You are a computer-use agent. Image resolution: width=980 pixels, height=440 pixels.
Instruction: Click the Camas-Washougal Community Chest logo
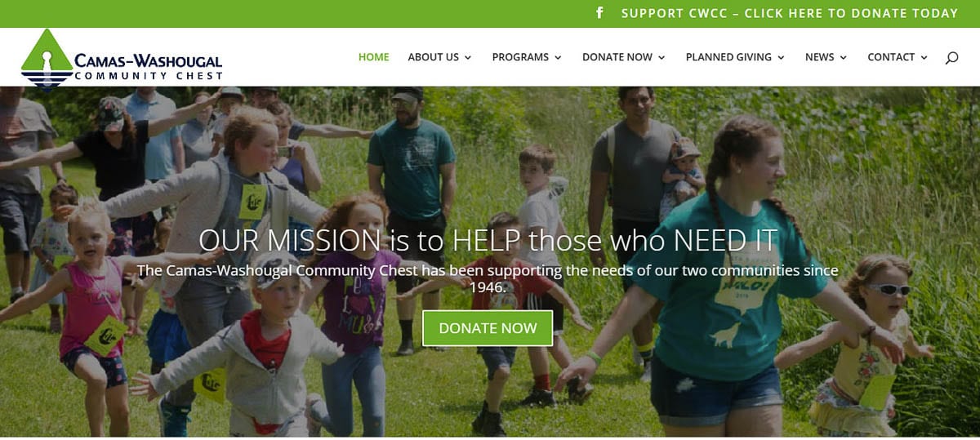pyautogui.click(x=122, y=58)
